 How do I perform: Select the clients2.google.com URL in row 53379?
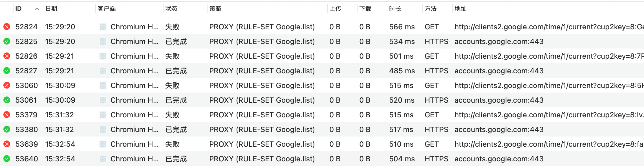(549, 115)
